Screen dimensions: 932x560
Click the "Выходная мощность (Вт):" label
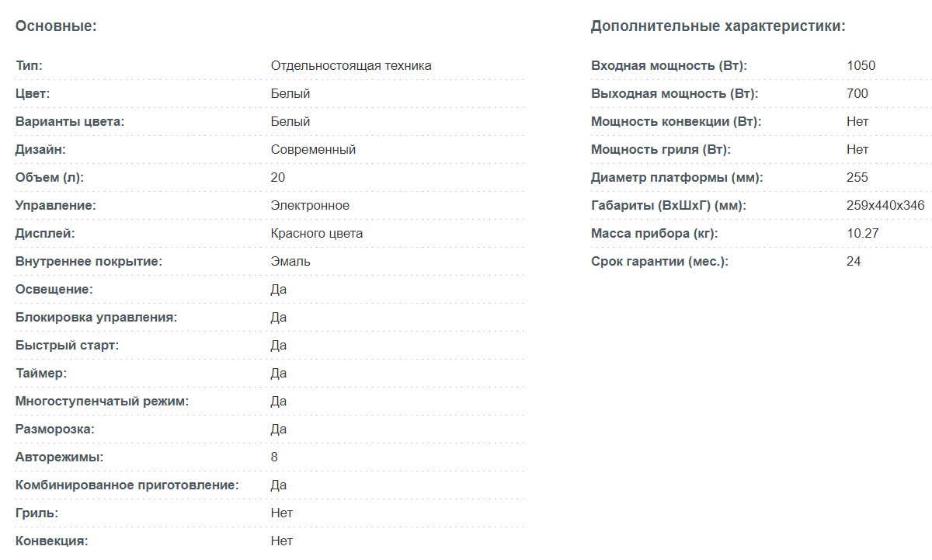point(674,93)
